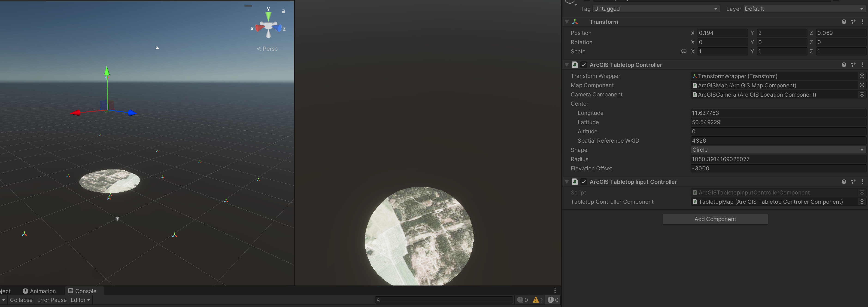The height and width of the screenshot is (307, 868).
Task: Toggle Console errors count filter
Action: point(553,300)
